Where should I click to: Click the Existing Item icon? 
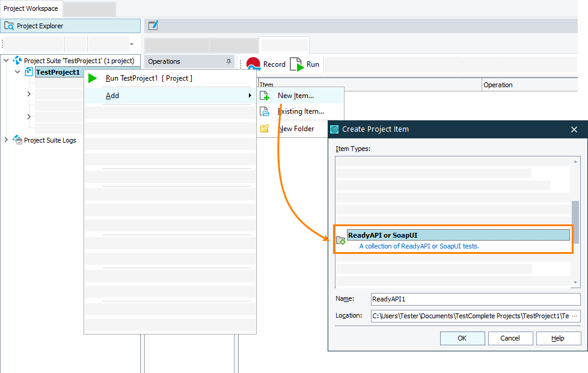(x=265, y=111)
